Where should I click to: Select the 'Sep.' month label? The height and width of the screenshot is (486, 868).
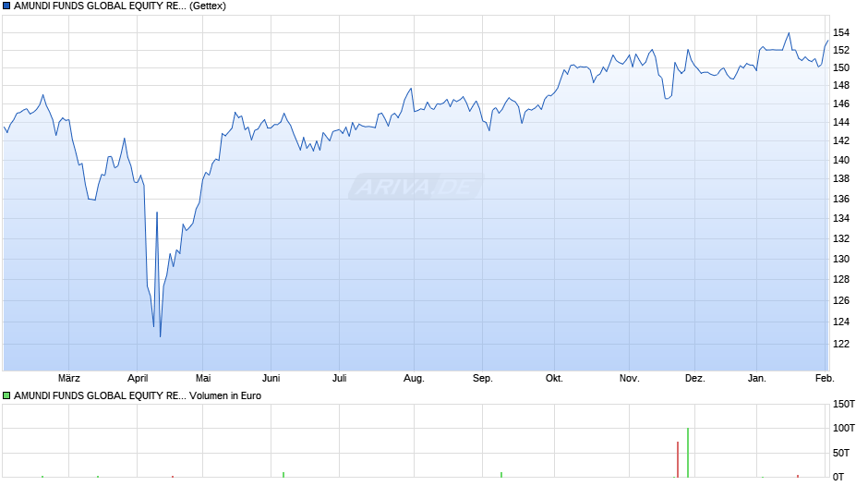point(483,378)
